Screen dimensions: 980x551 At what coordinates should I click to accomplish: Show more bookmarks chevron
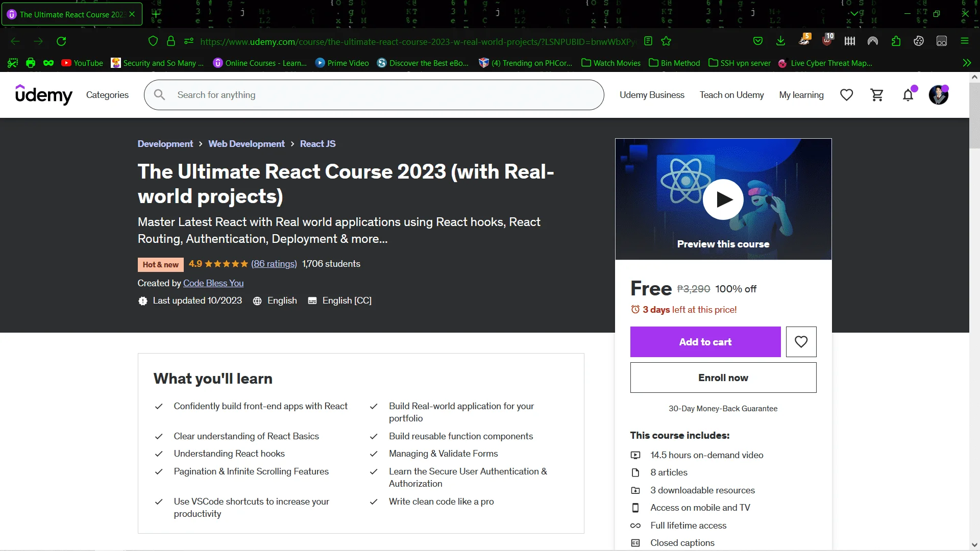[967, 63]
